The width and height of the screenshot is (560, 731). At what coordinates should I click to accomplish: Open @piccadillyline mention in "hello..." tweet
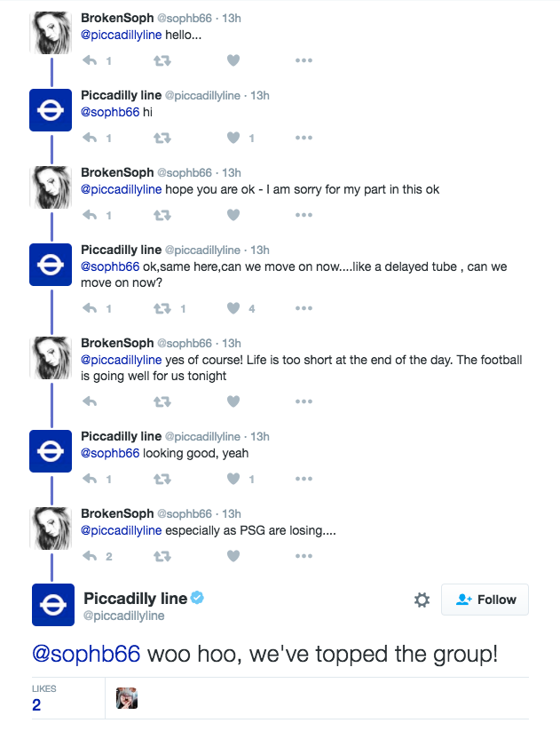click(x=121, y=35)
